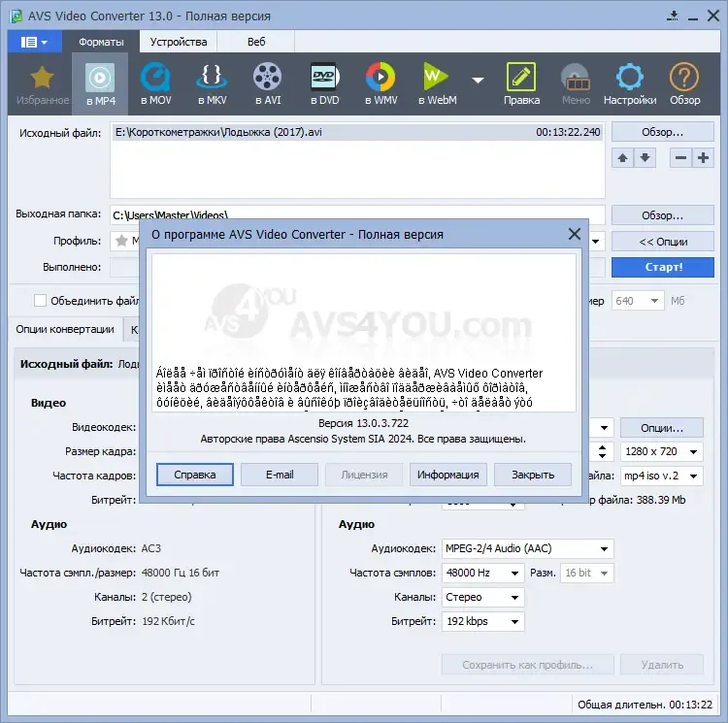Screen dimensions: 728x723
Task: Switch to the Устройства tab
Action: (x=179, y=43)
